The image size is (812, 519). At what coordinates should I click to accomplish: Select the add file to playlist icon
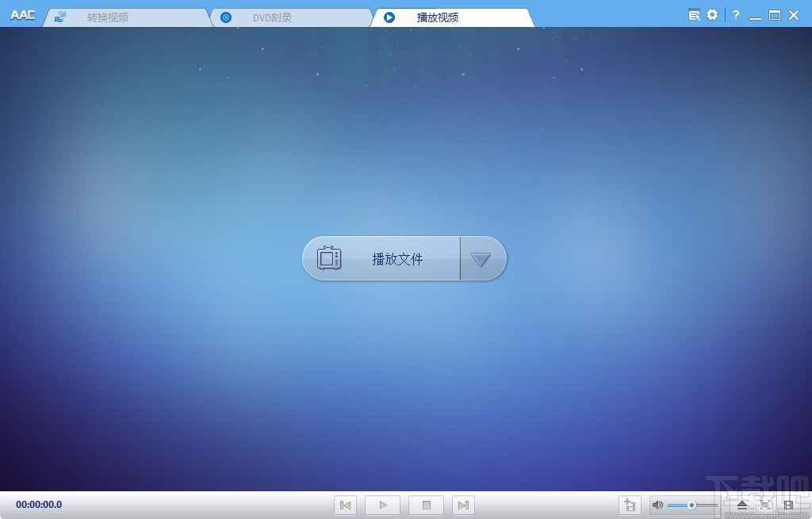click(x=630, y=505)
